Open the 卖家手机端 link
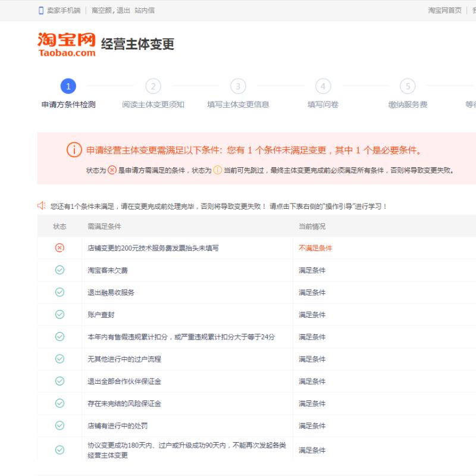This screenshot has width=476, height=476. 64,11
